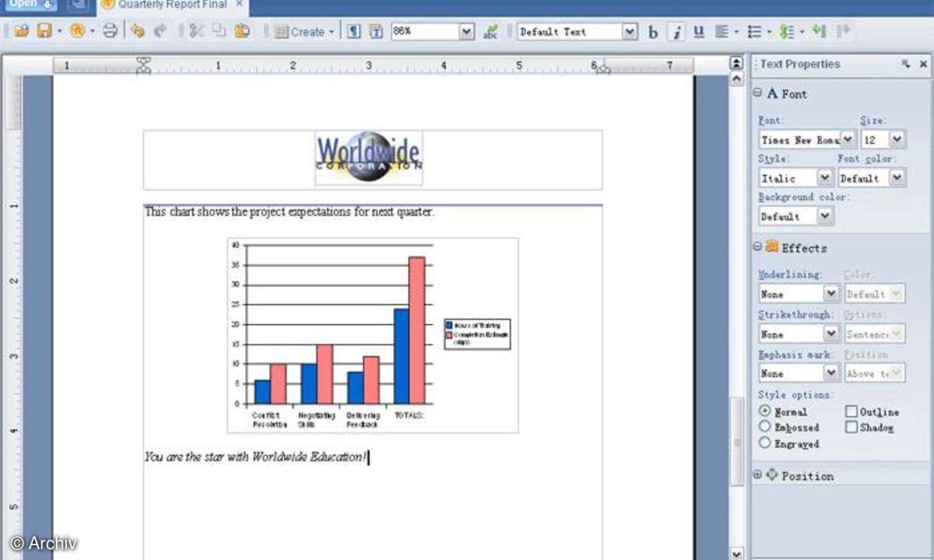This screenshot has height=560, width=934.
Task: Click the last grayed toolbar arrow icon
Action: tap(842, 31)
